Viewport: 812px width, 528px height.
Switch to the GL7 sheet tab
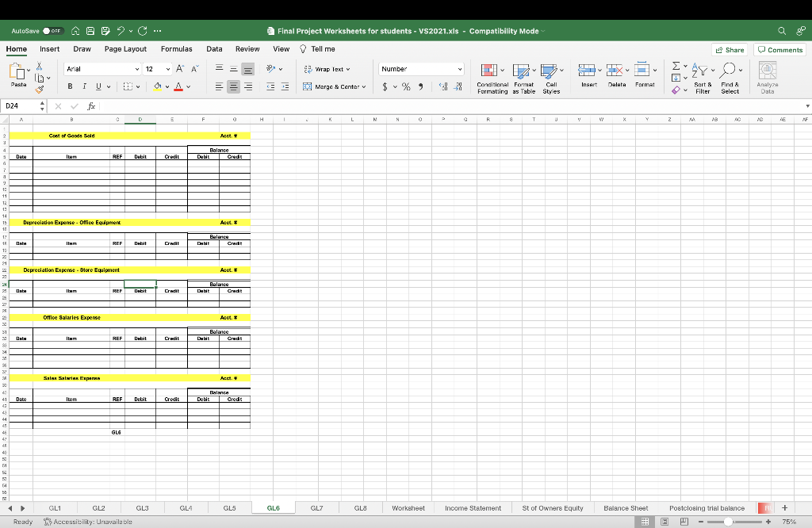(317, 508)
